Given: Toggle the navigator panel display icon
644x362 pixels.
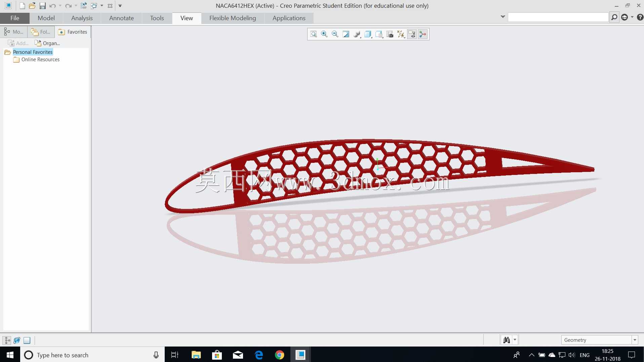Looking at the screenshot, I should 7,340.
